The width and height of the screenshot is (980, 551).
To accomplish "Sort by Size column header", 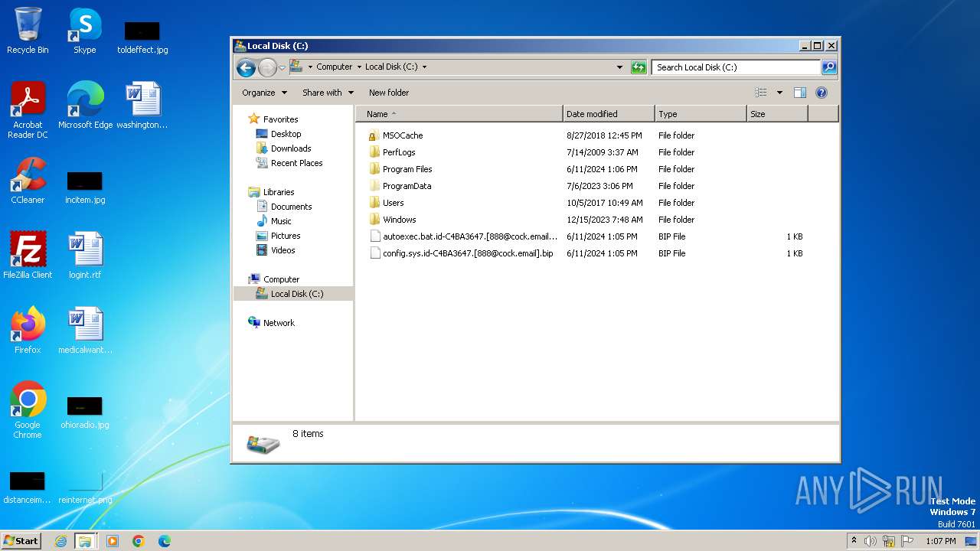I will [777, 114].
